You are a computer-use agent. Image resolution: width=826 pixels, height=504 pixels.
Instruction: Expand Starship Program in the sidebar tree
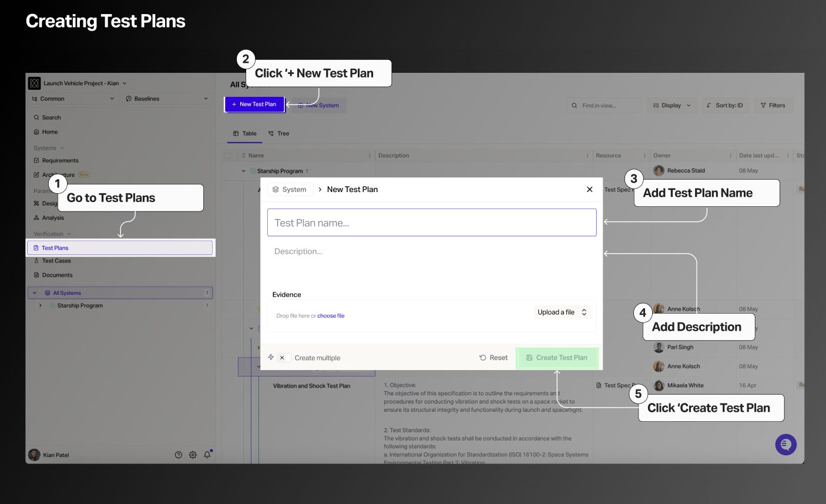tap(40, 305)
